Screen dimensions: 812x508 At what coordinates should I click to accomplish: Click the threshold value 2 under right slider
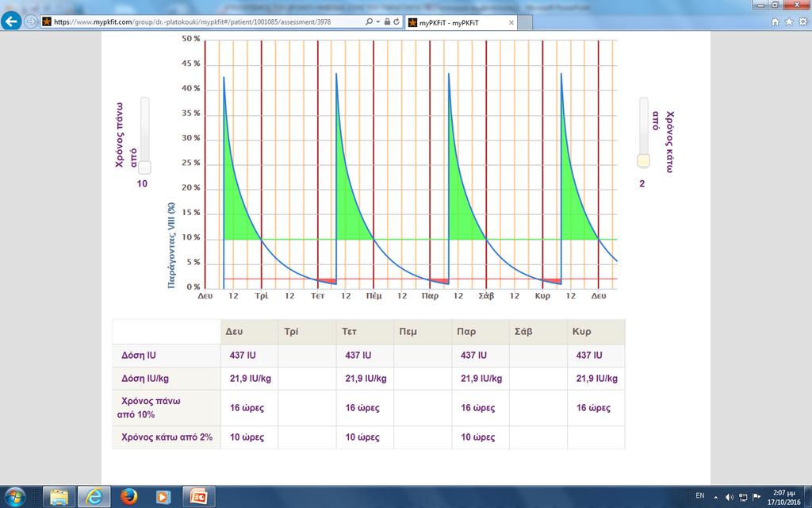click(642, 183)
